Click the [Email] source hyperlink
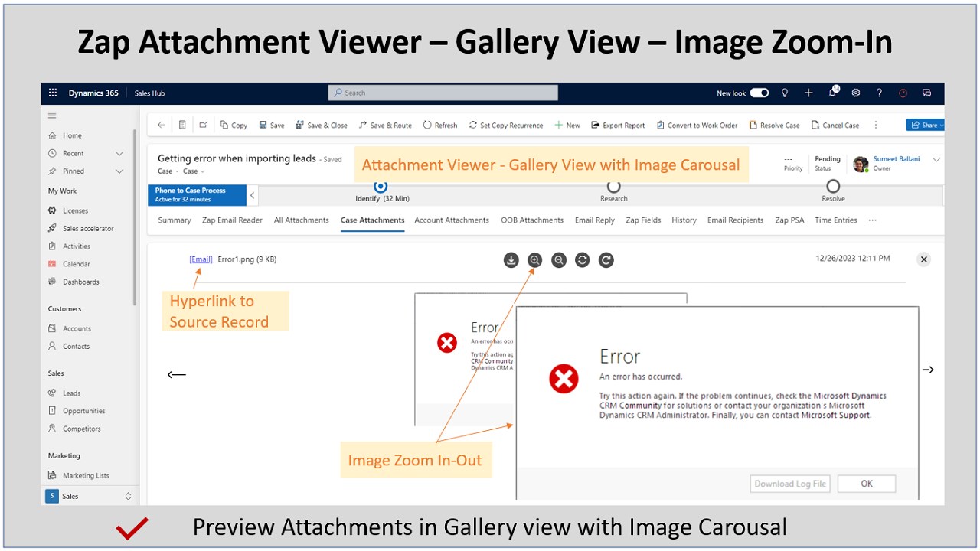The height and width of the screenshot is (551, 980). 201,259
